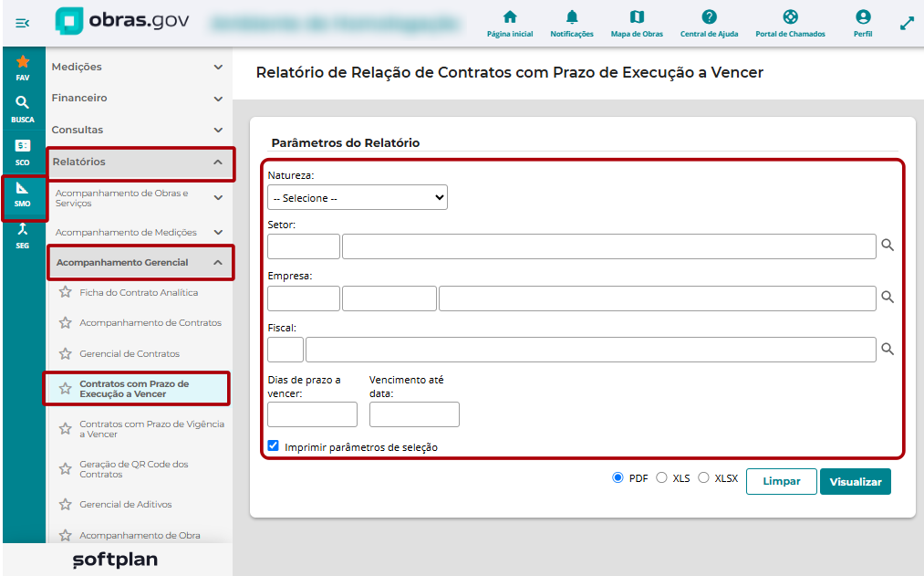This screenshot has height=576, width=924.
Task: Select XLS output format
Action: pyautogui.click(x=661, y=477)
